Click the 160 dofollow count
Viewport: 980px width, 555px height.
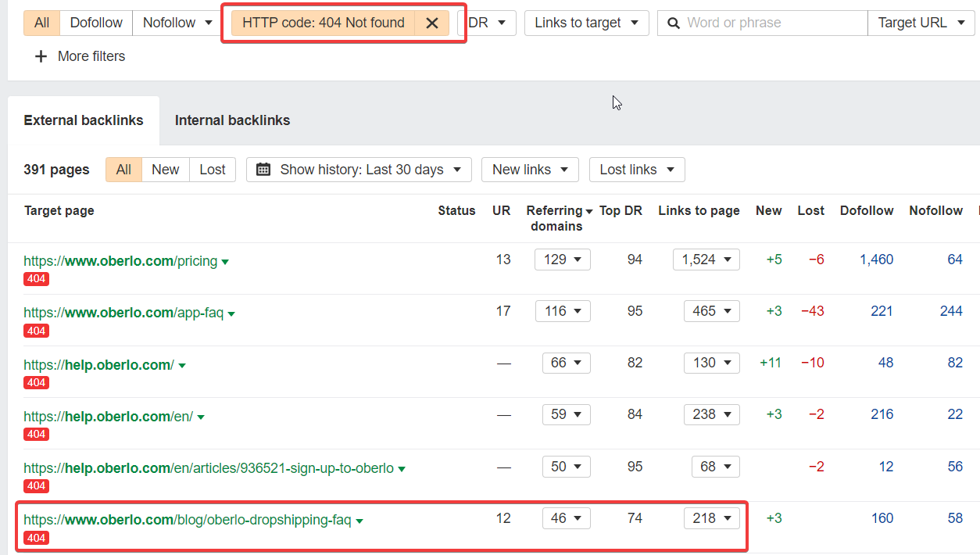882,518
